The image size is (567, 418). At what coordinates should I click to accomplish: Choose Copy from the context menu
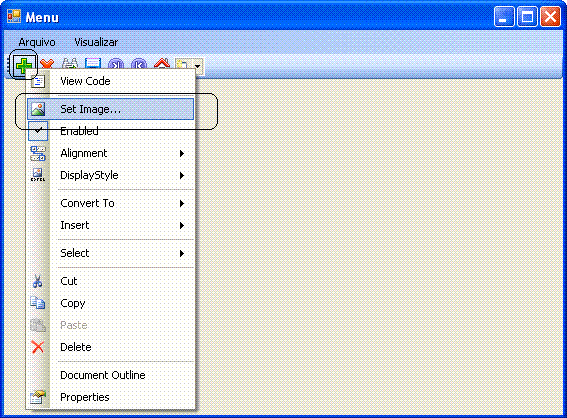coord(110,303)
